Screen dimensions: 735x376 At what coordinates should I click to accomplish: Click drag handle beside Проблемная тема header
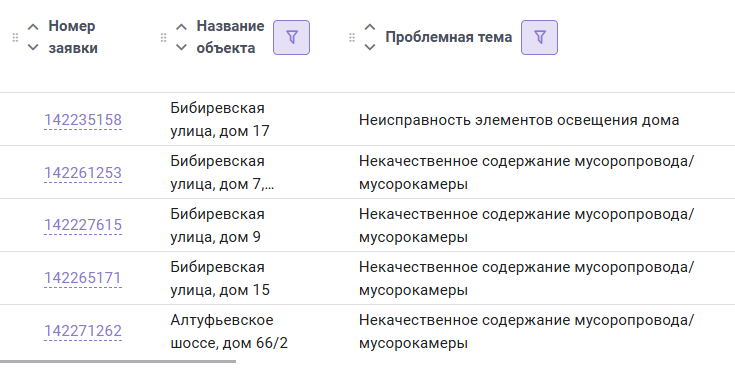352,38
